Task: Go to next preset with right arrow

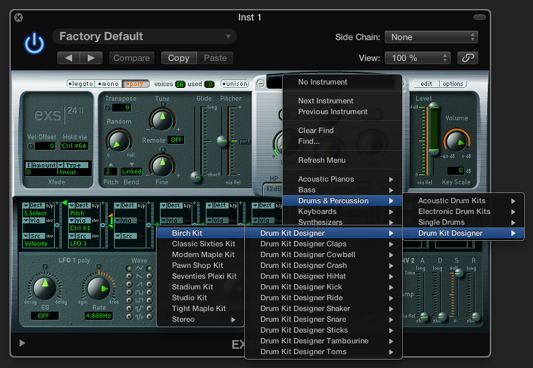Action: 91,58
